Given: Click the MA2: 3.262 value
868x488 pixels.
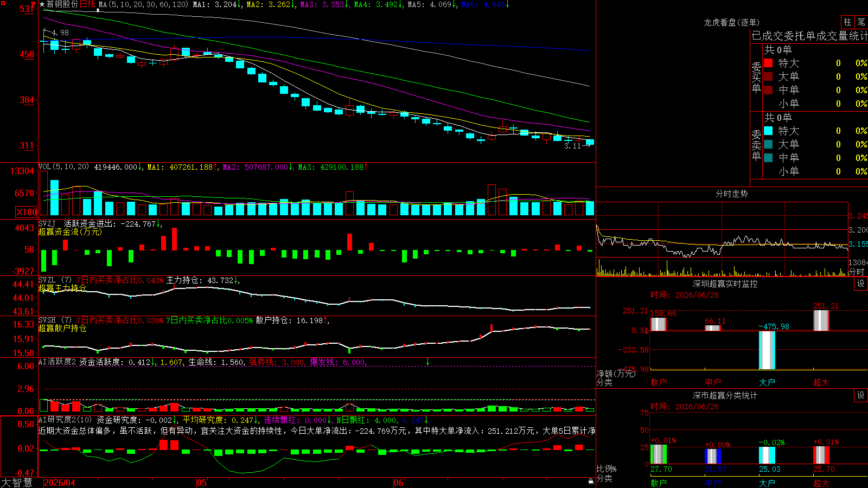Looking at the screenshot, I should click(271, 4).
